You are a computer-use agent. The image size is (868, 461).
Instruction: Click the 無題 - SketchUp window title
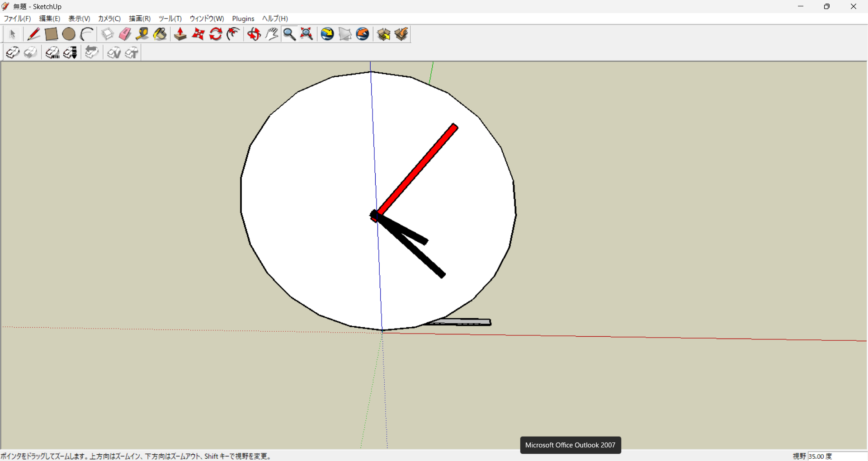pyautogui.click(x=38, y=6)
